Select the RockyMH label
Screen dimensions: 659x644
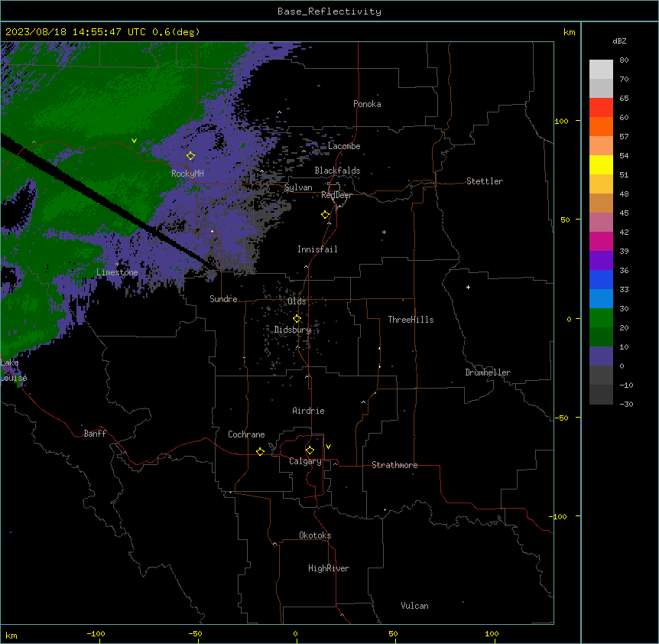(x=187, y=174)
